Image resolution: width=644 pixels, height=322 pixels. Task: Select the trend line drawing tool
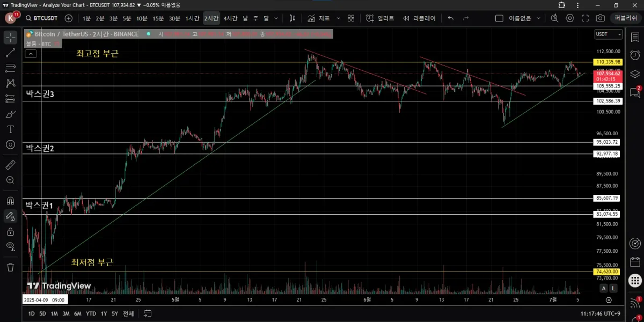(x=10, y=53)
